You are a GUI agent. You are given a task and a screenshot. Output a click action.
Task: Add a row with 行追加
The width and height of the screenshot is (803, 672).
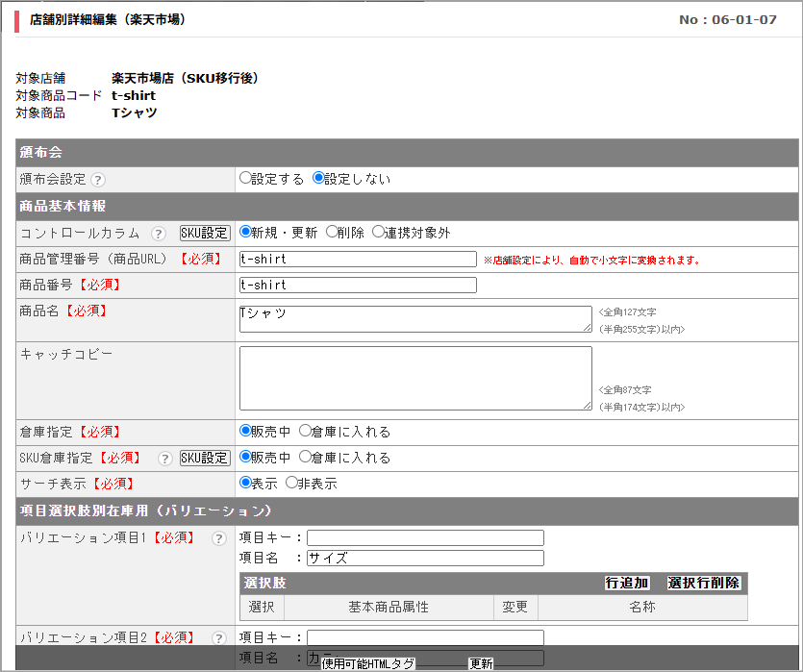pos(627,583)
